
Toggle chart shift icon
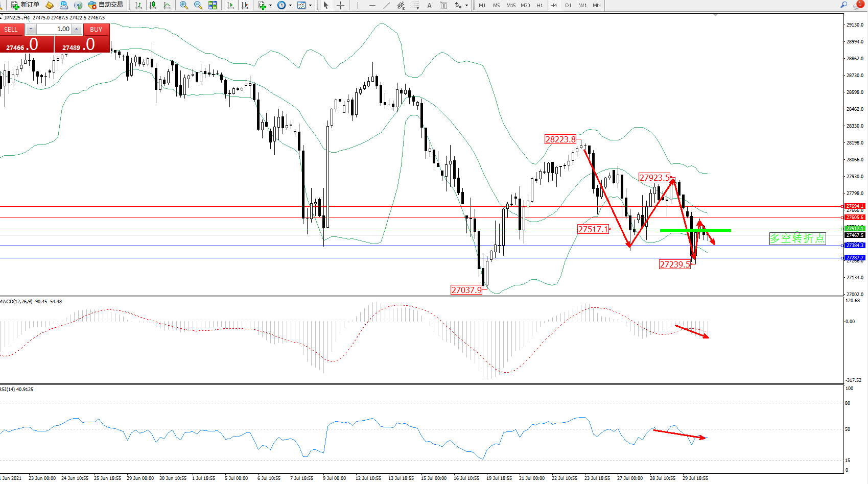pyautogui.click(x=245, y=5)
